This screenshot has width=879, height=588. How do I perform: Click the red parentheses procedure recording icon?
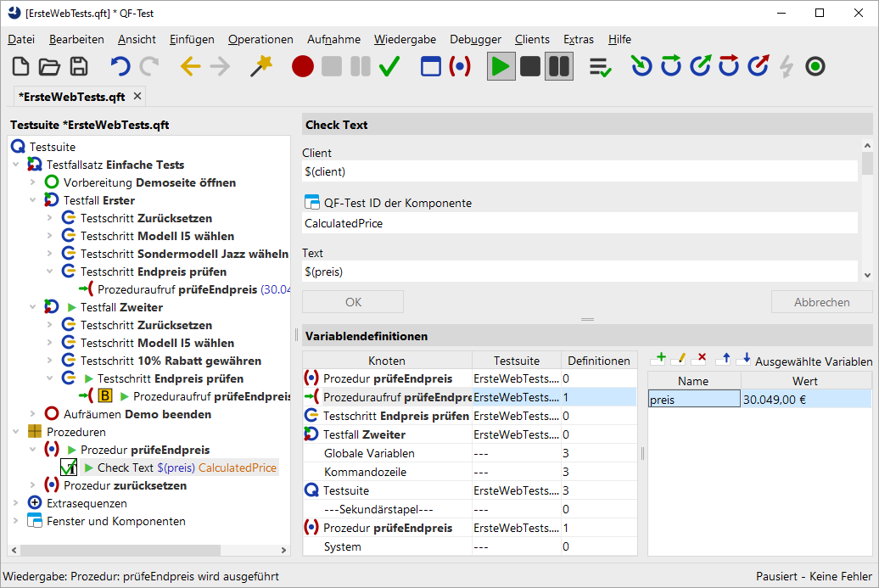pos(460,66)
